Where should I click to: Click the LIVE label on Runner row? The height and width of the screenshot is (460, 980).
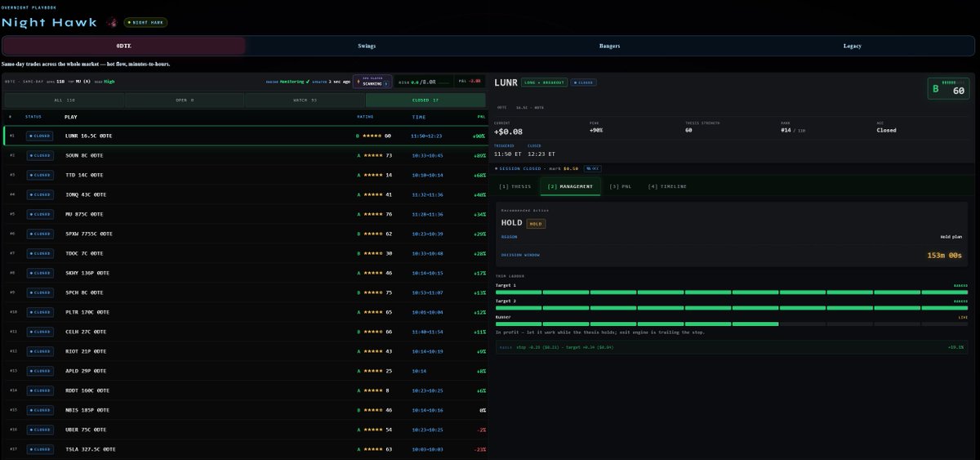[x=963, y=317]
